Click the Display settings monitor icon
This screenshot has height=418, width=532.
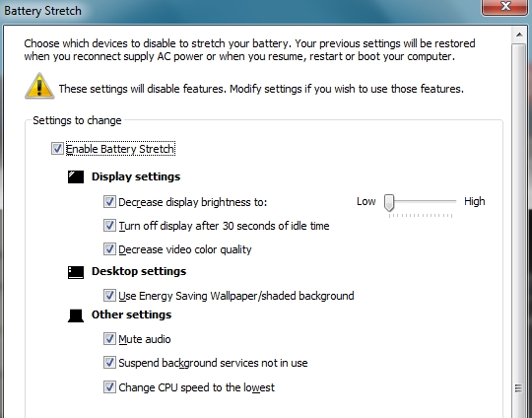click(x=76, y=176)
